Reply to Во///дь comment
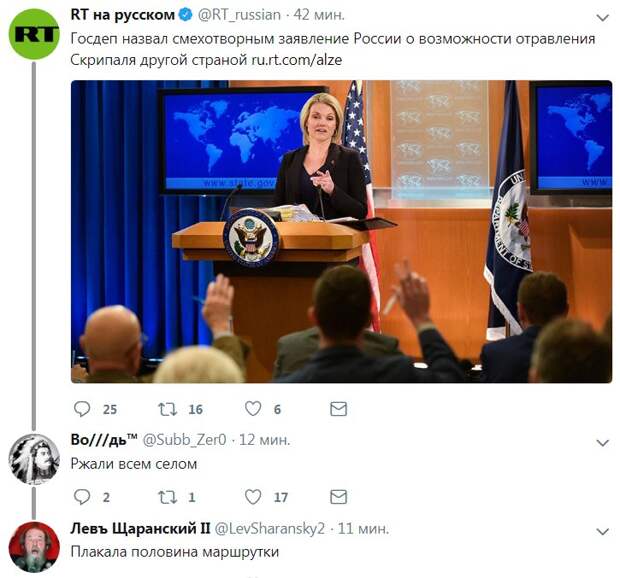620x578 pixels. (82, 497)
